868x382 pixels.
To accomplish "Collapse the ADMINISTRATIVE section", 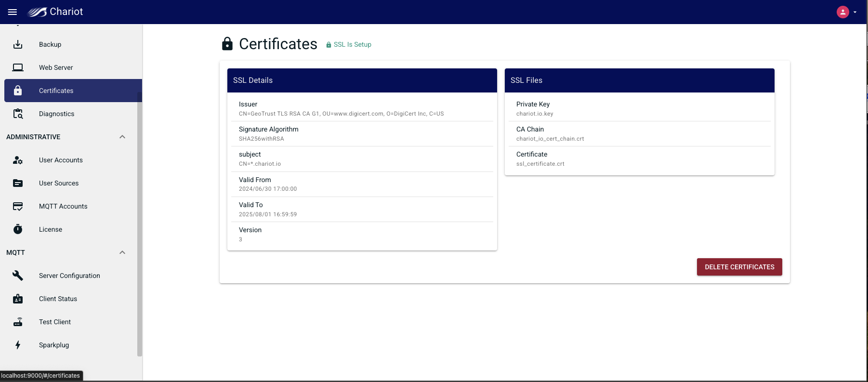I will [x=122, y=137].
